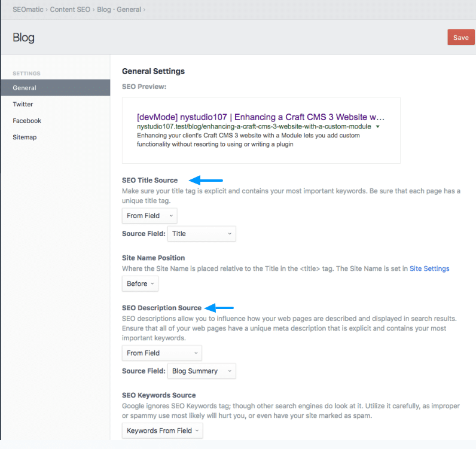Open the Keywords From Field dropdown
This screenshot has width=476, height=449.
point(162,430)
